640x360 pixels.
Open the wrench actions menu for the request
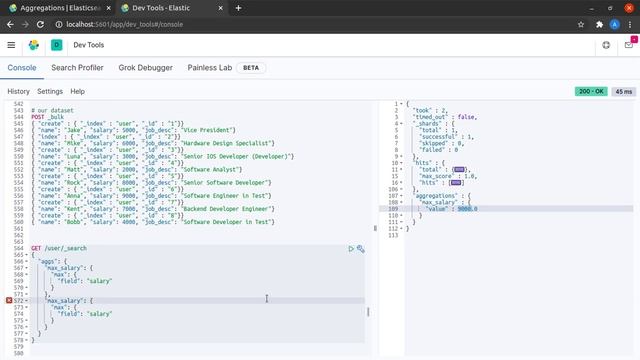pyautogui.click(x=361, y=248)
